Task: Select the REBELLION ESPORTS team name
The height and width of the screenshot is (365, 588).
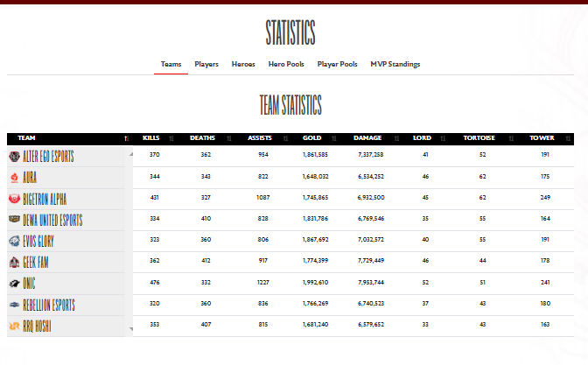Action: pyautogui.click(x=49, y=305)
